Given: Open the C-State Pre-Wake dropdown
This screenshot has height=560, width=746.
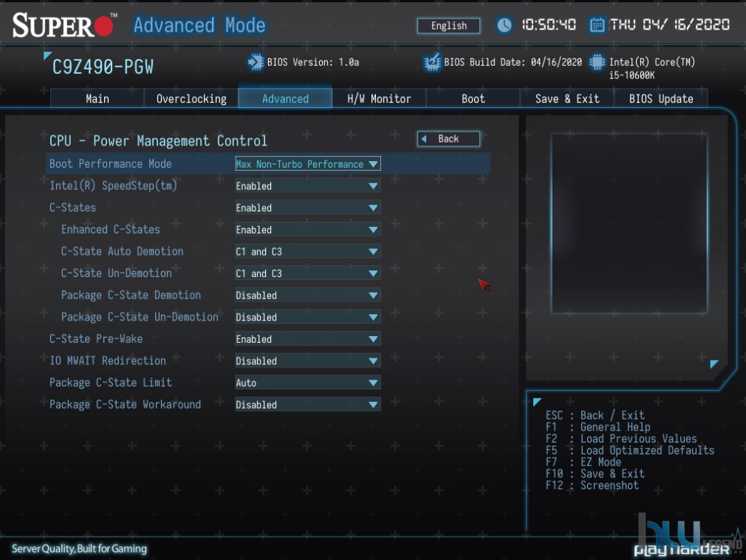Looking at the screenshot, I should [x=307, y=339].
